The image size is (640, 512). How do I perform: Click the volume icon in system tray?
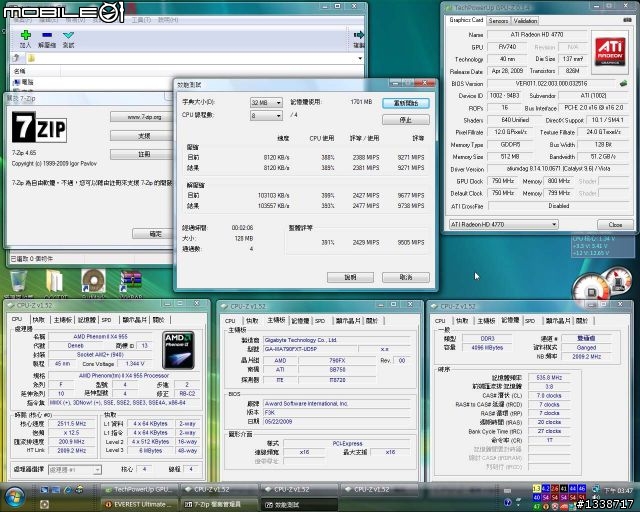(596, 497)
